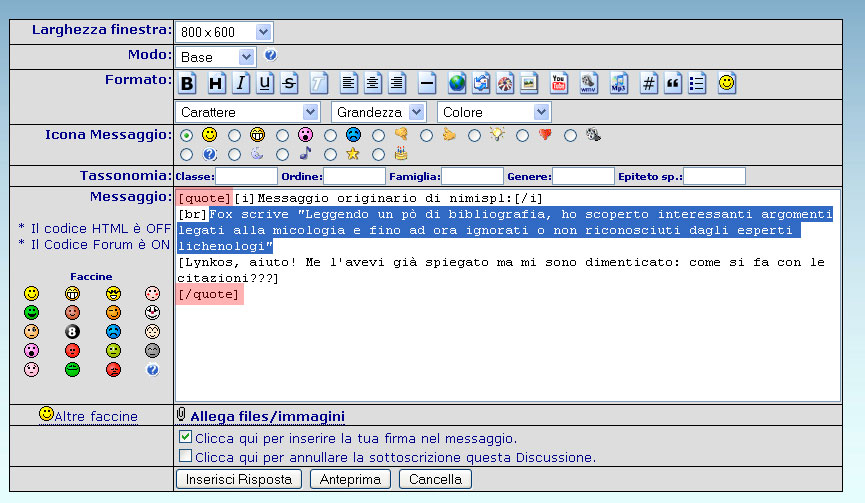Viewport: 865px width, 503px height.
Task: Center align the text
Action: tap(372, 83)
